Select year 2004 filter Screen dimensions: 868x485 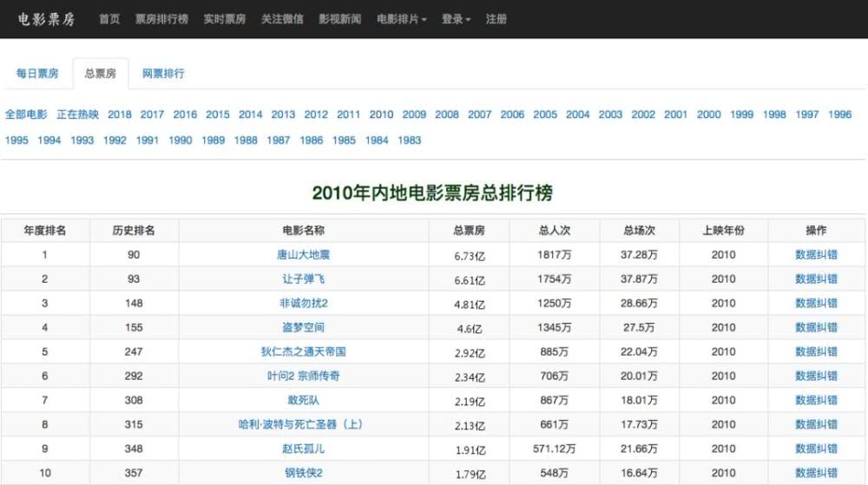tap(577, 114)
